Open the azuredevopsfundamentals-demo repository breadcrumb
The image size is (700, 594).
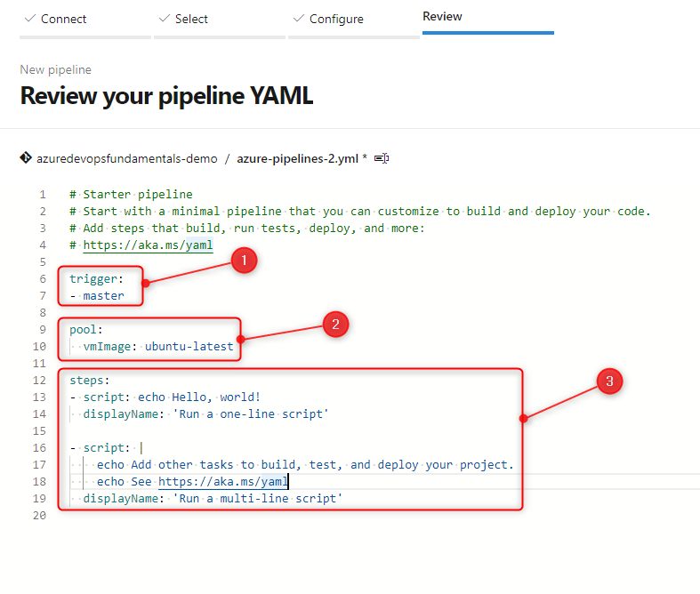click(126, 158)
